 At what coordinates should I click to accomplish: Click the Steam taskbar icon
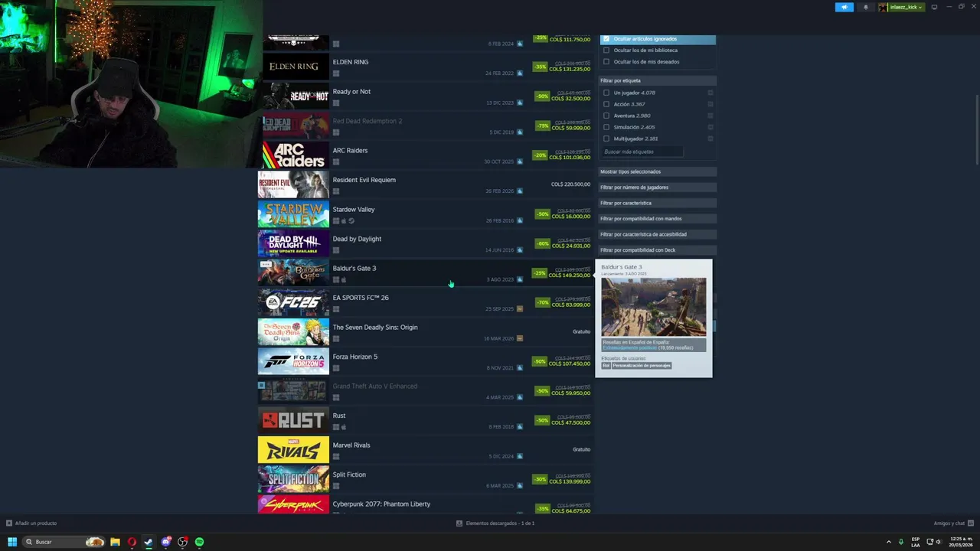click(149, 542)
